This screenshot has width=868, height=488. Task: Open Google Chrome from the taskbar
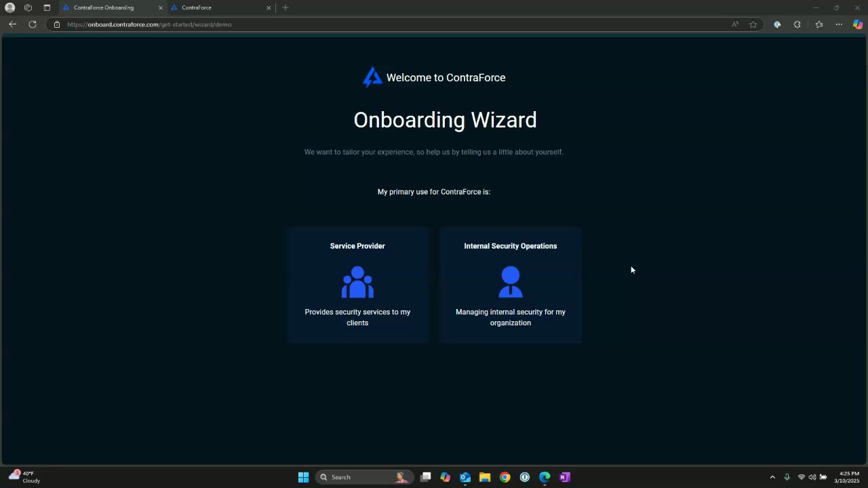point(505,477)
